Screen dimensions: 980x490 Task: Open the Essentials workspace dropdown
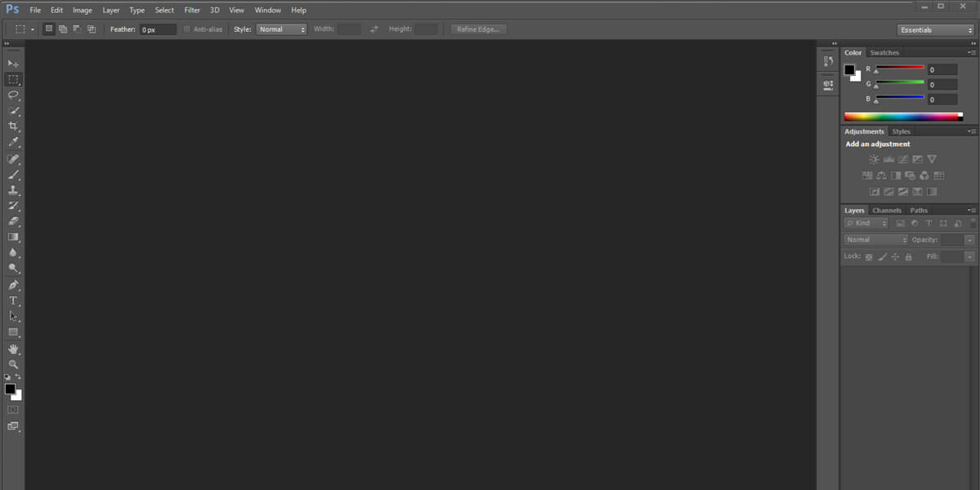tap(935, 30)
